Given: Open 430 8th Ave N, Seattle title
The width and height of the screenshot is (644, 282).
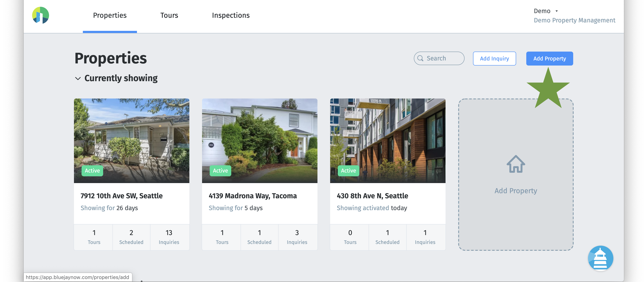Looking at the screenshot, I should (372, 196).
